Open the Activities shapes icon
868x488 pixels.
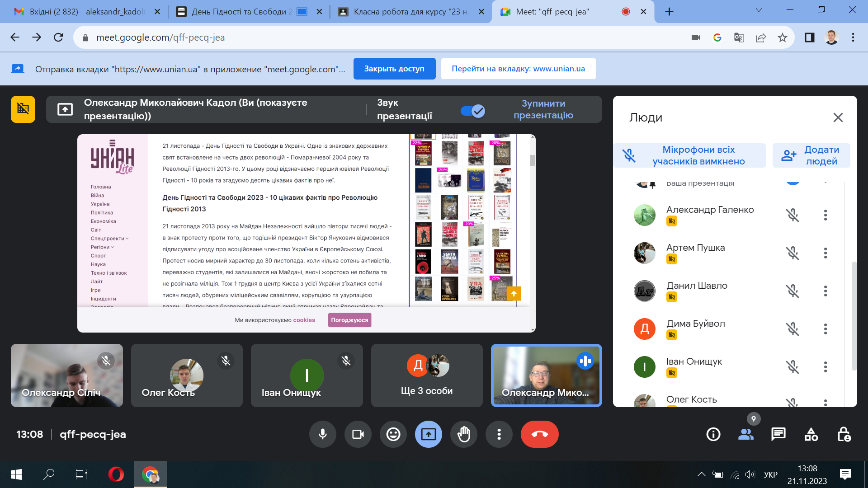click(811, 434)
